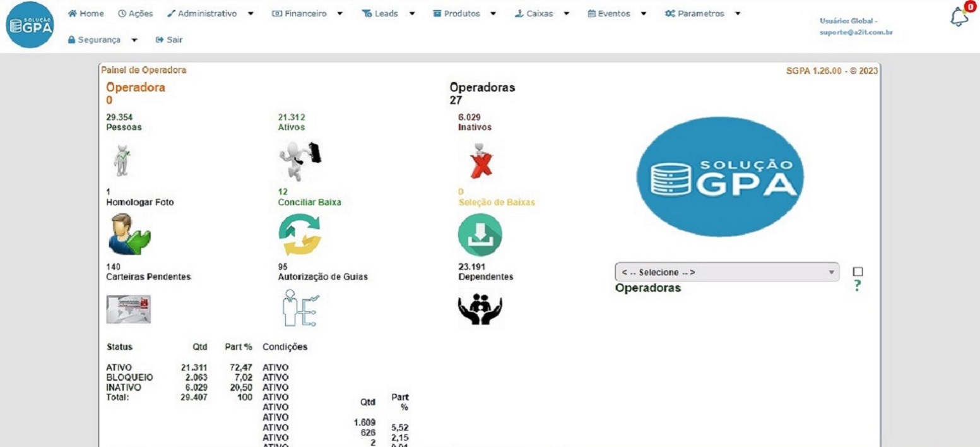Open the Leads menu

[x=388, y=13]
